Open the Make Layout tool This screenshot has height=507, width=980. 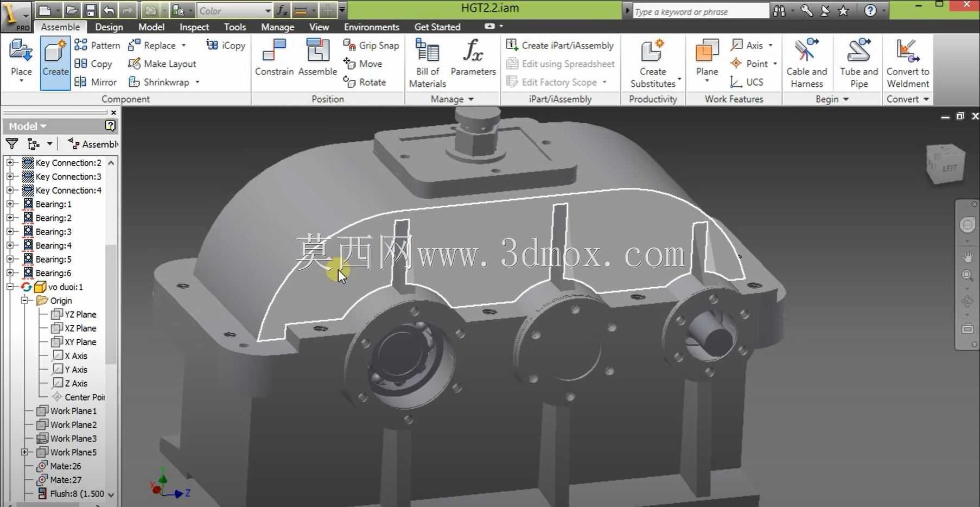(162, 64)
